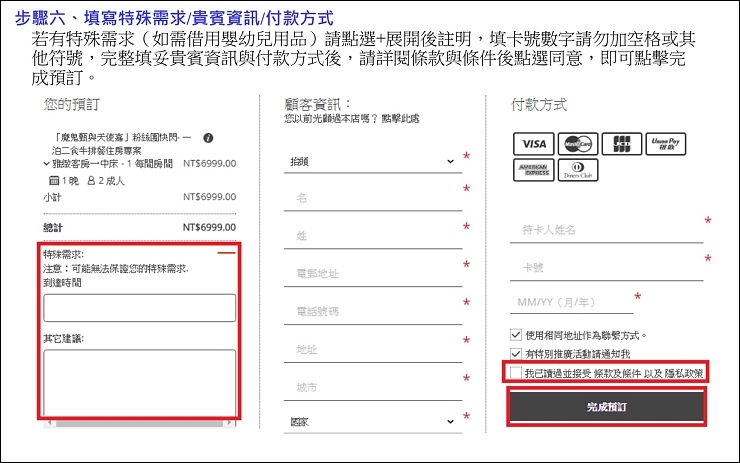
Task: Click the 地址 address field
Action: coord(373,350)
